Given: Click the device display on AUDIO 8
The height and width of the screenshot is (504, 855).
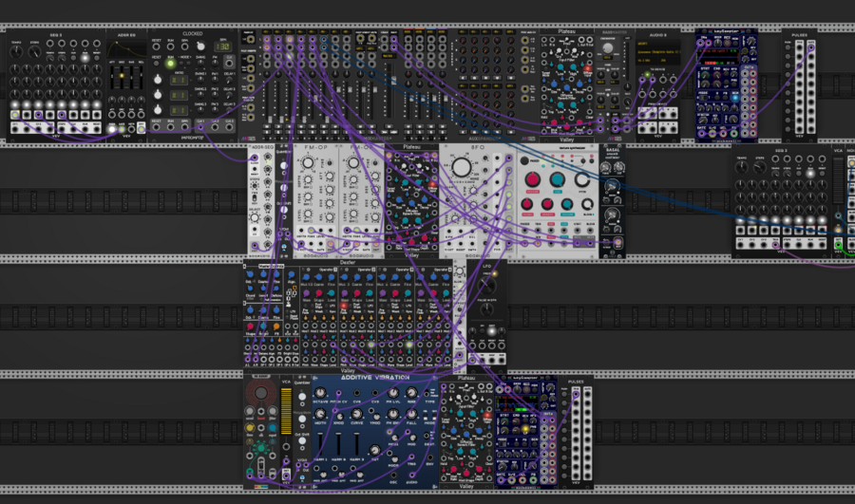Looking at the screenshot, I should coord(658,52).
